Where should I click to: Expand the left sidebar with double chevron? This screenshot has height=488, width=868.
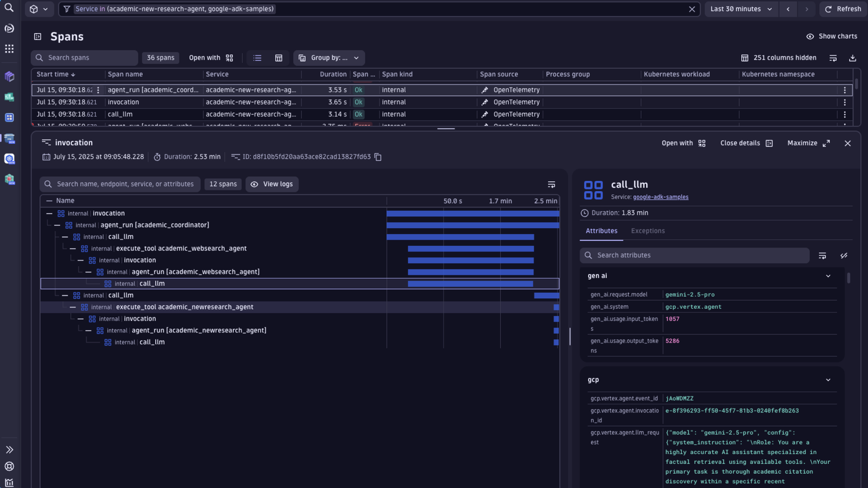[x=9, y=450]
